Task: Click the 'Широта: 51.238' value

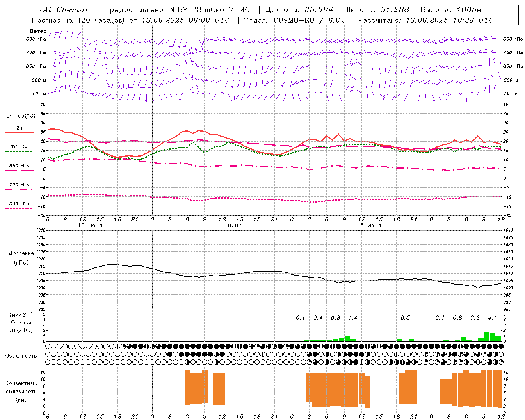Action: coord(377,10)
